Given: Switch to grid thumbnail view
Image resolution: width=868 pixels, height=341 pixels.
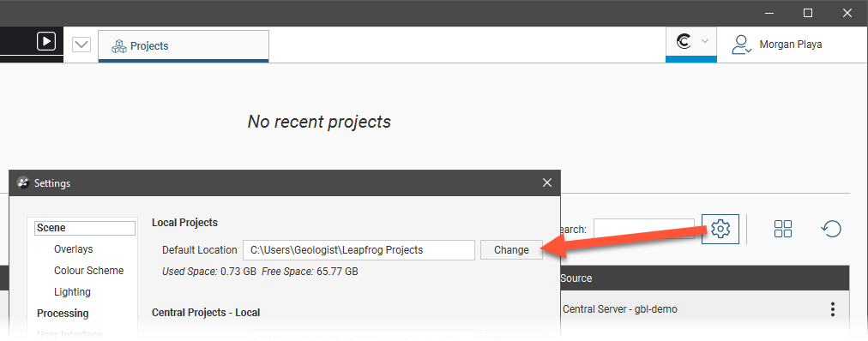Looking at the screenshot, I should [x=783, y=229].
